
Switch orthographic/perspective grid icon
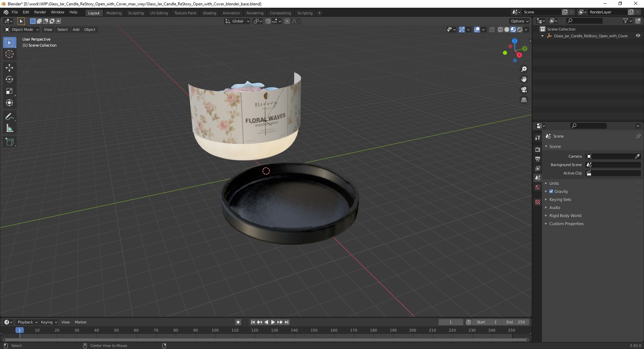(x=524, y=100)
